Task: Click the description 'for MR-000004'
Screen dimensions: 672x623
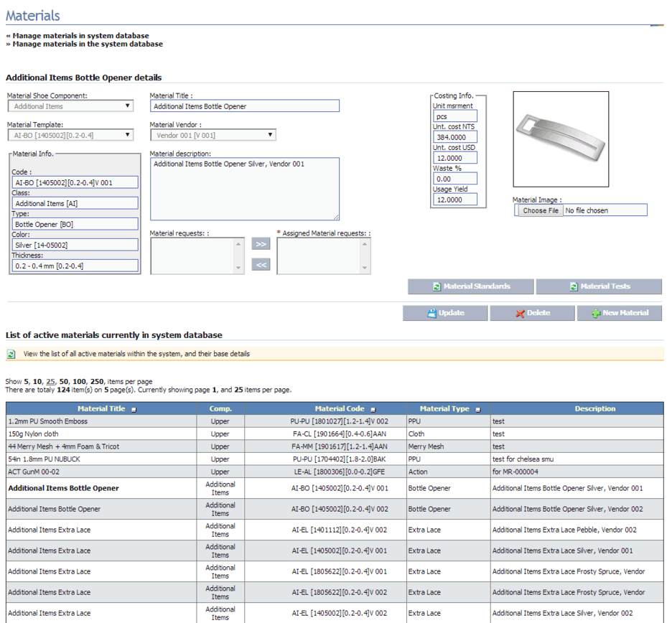Action: [x=515, y=472]
